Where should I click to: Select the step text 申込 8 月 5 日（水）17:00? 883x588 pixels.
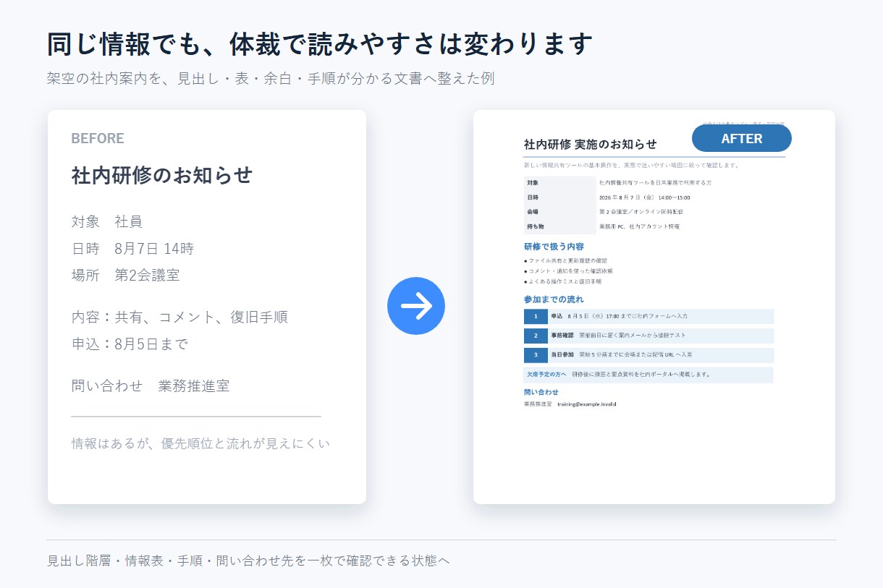(619, 316)
